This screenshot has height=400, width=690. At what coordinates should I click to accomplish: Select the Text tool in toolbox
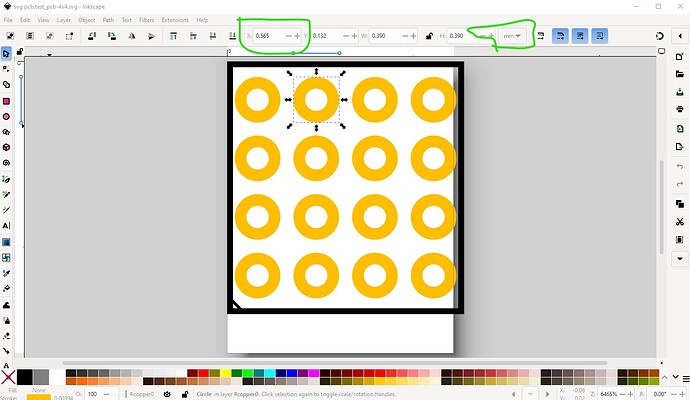pos(7,225)
